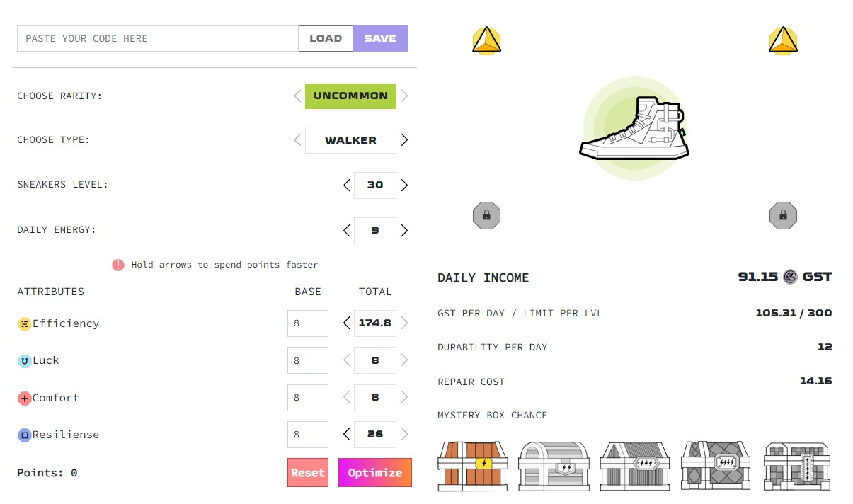The width and height of the screenshot is (853, 504).
Task: Edit the Efficiency base value field
Action: pos(308,323)
